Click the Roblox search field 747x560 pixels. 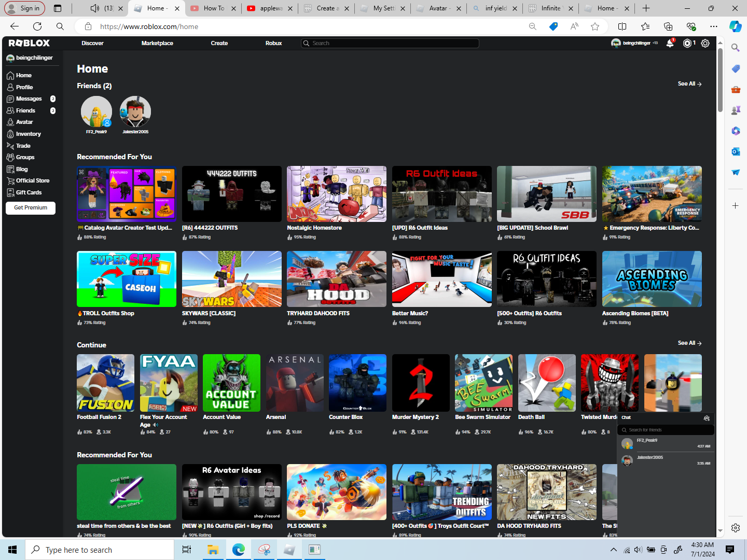click(x=390, y=44)
